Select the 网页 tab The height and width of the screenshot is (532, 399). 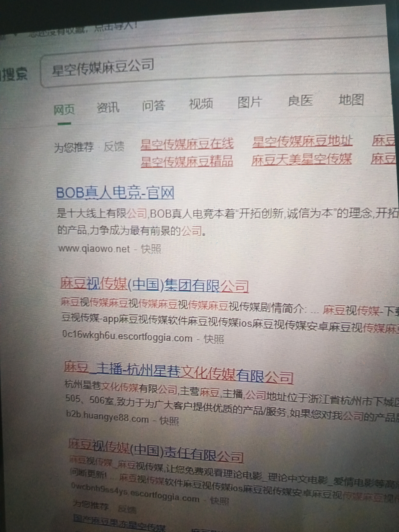(x=64, y=110)
